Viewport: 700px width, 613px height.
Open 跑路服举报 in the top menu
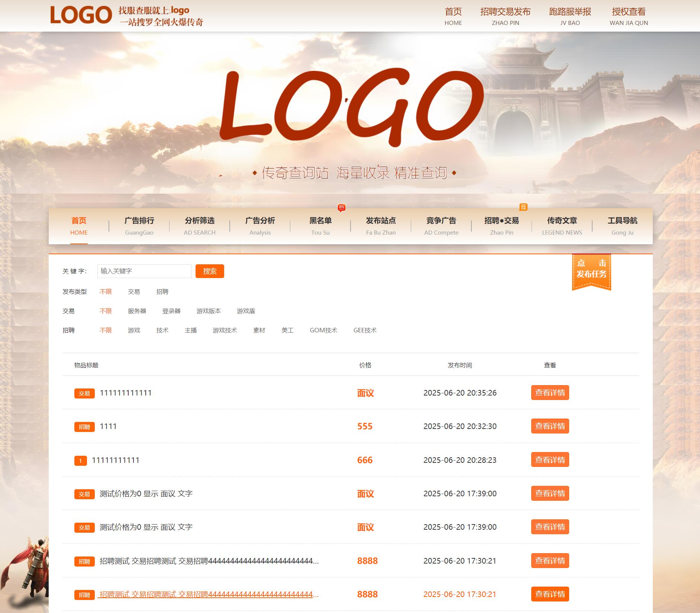coord(570,16)
